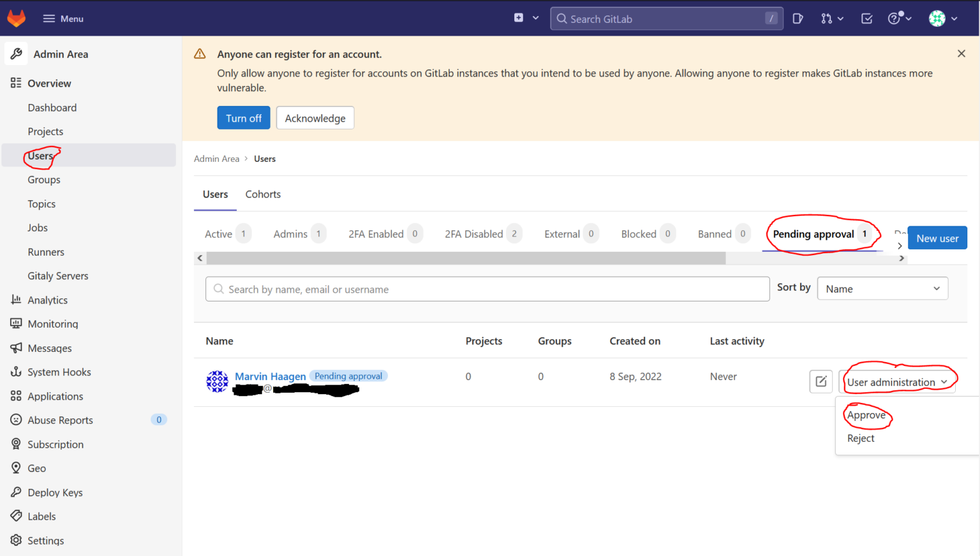Open the hamburger Menu icon
The image size is (980, 556).
coord(48,18)
